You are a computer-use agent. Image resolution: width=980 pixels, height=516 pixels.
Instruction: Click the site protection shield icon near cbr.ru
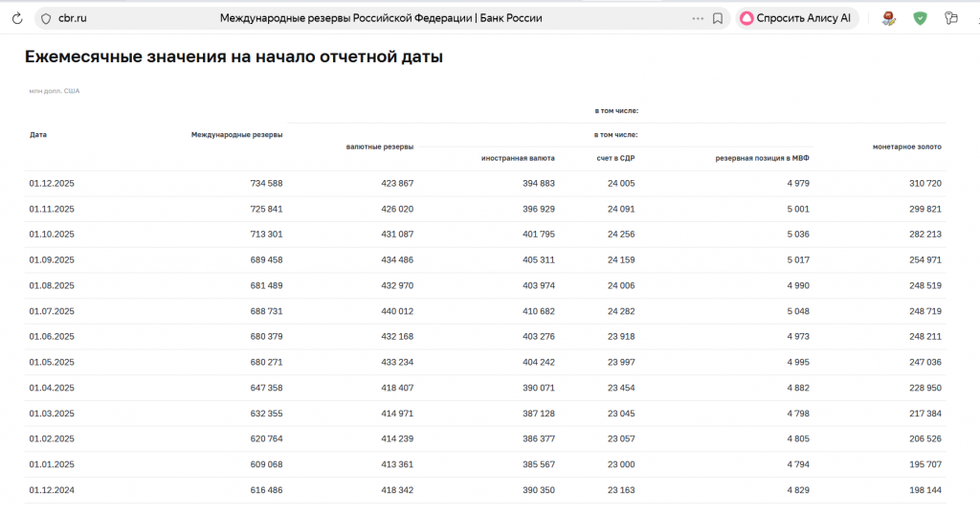click(x=44, y=18)
